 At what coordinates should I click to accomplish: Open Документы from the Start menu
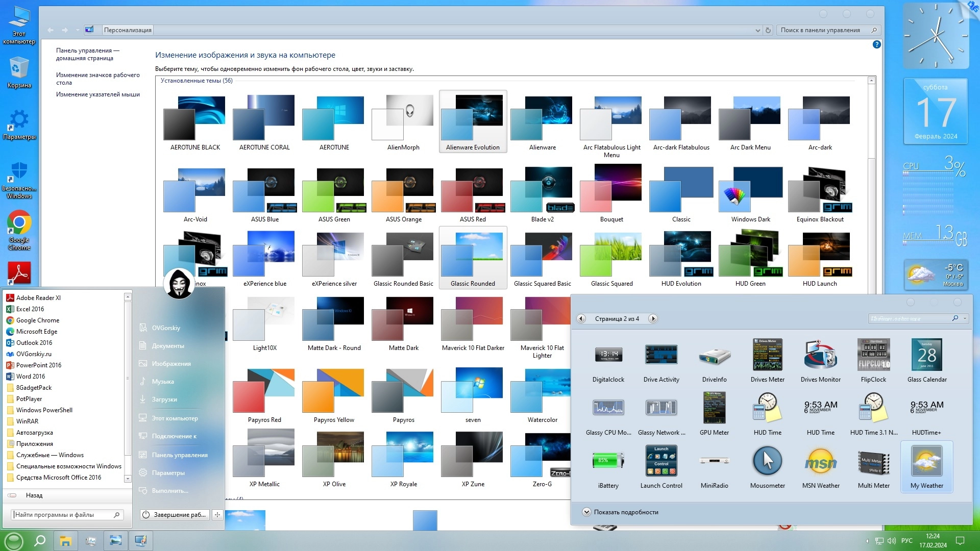click(167, 346)
